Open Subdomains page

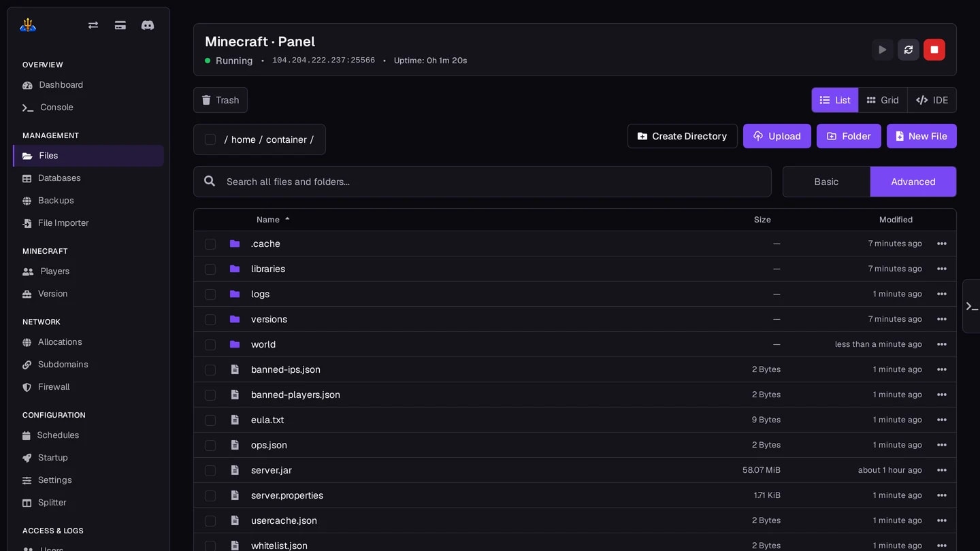(88, 365)
